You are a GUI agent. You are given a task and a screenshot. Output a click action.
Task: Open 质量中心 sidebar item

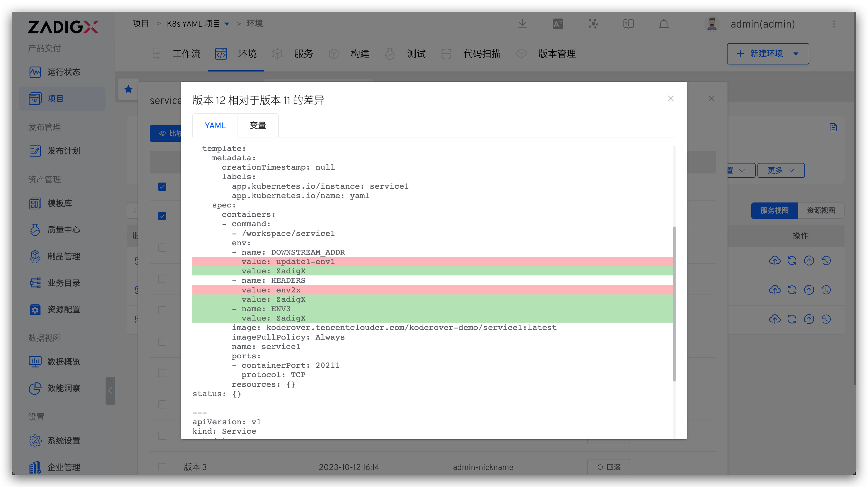pyautogui.click(x=63, y=230)
